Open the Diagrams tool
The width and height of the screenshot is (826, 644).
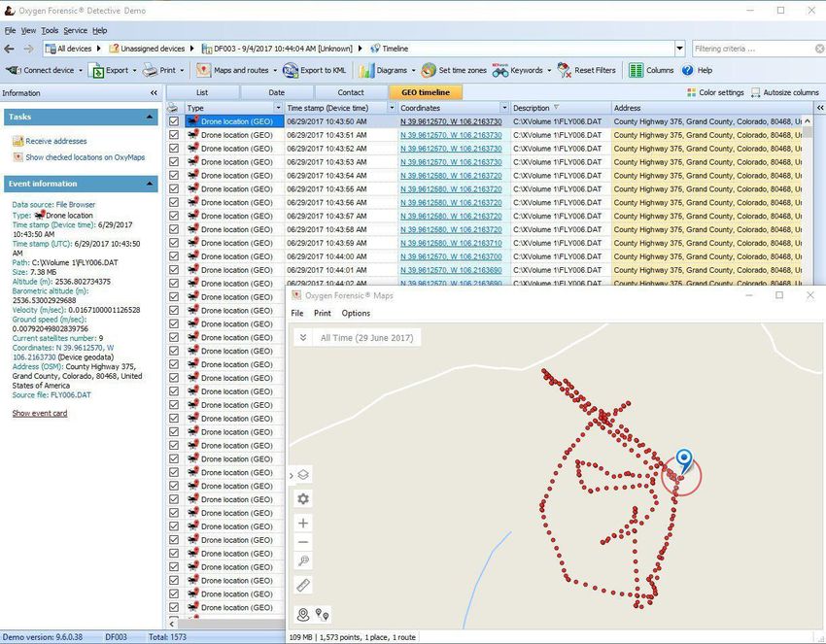pos(383,70)
